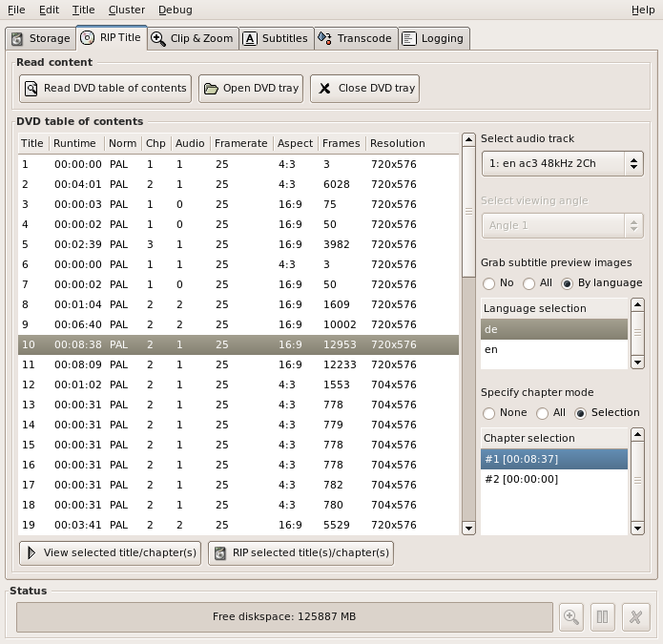The image size is (663, 644).
Task: Click the Subtitles tab letter icon
Action: click(250, 39)
